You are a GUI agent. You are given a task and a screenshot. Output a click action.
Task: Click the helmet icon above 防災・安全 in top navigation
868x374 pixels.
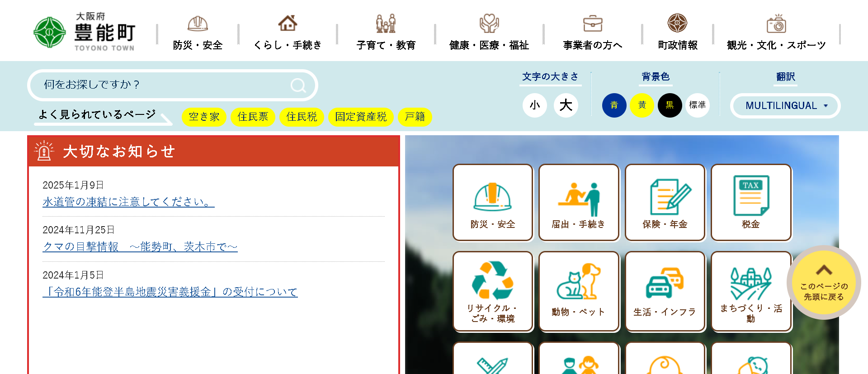[198, 24]
